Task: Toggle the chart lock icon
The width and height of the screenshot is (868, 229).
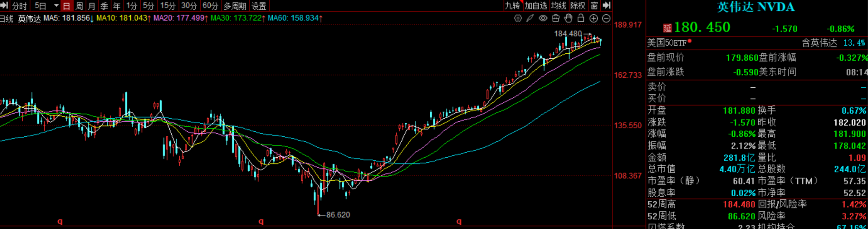Action: pos(581,18)
